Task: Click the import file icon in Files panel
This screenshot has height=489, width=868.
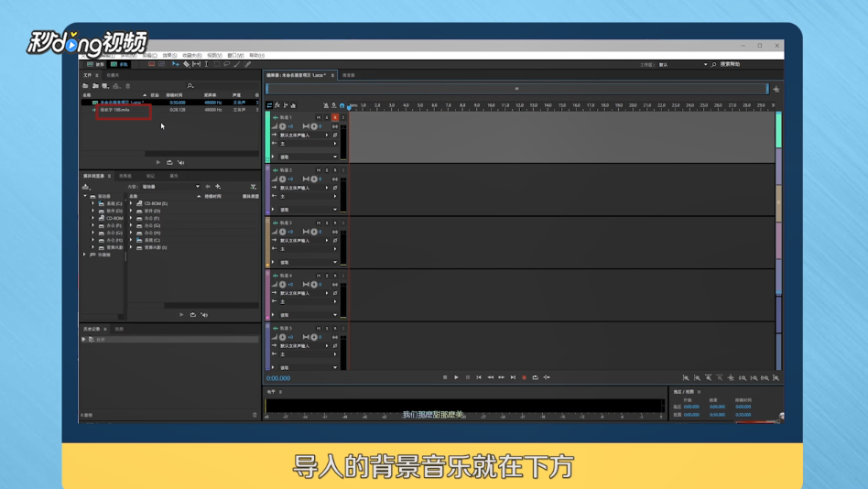Action: tap(95, 86)
